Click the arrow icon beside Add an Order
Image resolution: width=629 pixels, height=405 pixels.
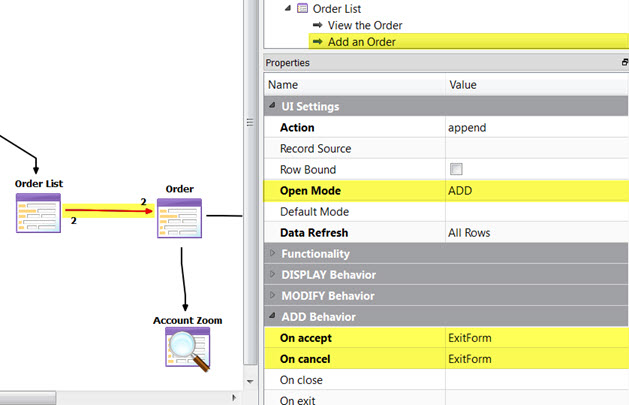(318, 42)
